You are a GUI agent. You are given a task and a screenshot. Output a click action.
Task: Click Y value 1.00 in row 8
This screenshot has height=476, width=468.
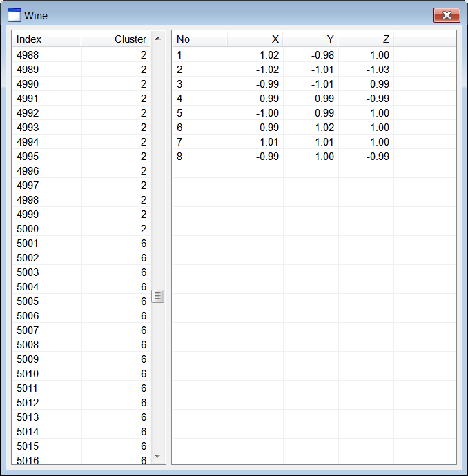pyautogui.click(x=324, y=157)
